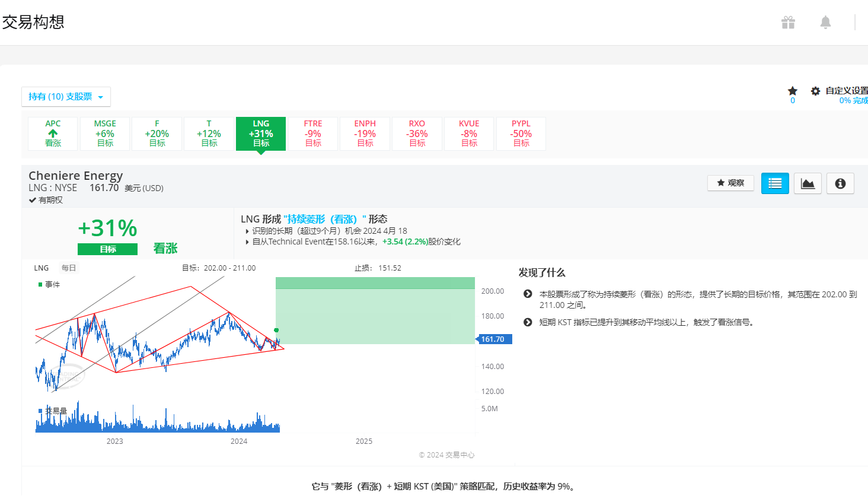868x502 pixels.
Task: Click the bullish label beside target
Action: [x=165, y=249]
